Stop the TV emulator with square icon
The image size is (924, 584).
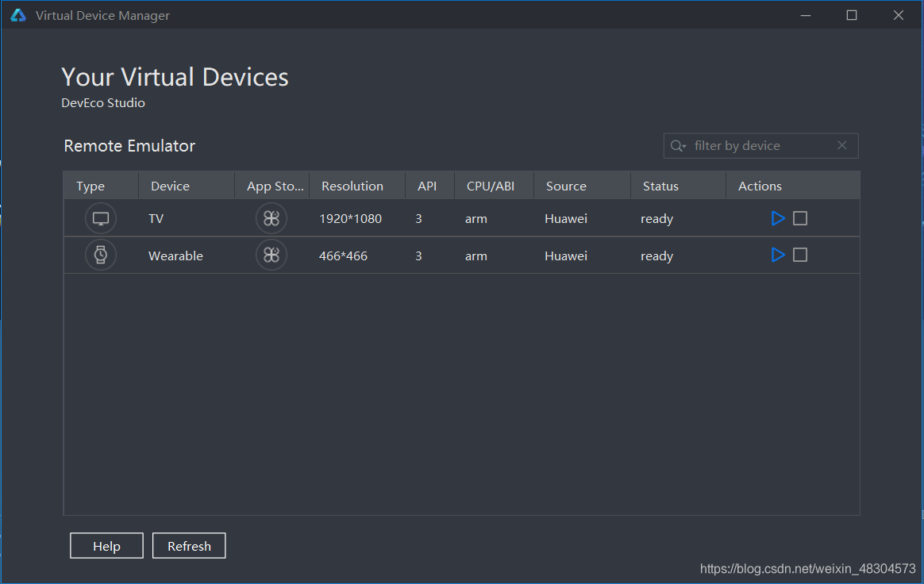(799, 219)
